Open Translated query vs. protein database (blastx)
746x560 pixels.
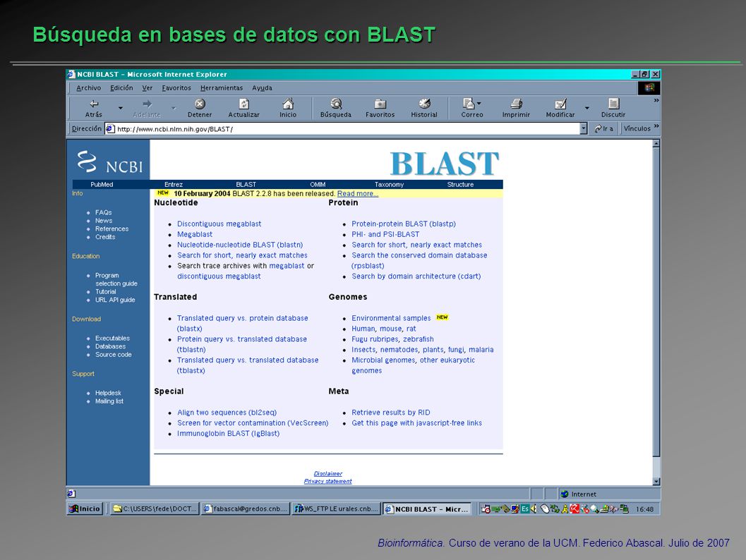click(243, 323)
